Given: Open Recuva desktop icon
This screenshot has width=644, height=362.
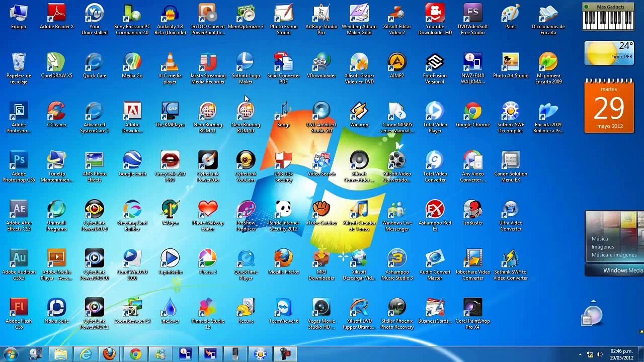Looking at the screenshot, I should (246, 311).
